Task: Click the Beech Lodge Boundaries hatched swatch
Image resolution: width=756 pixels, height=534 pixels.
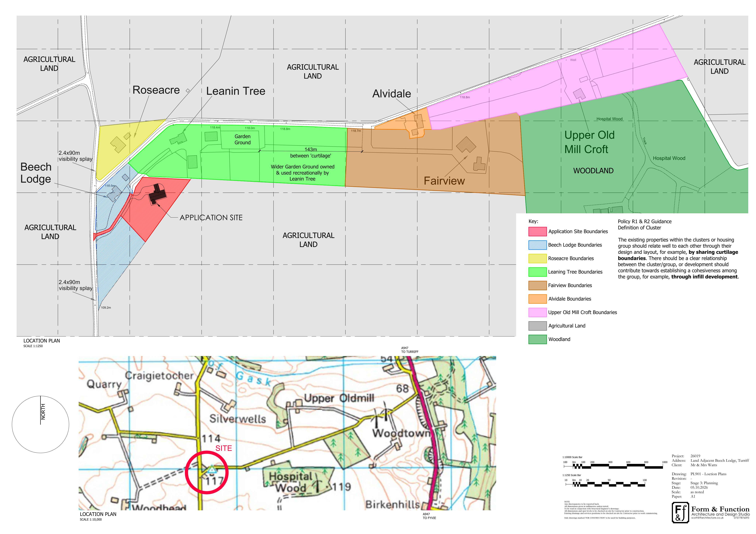Action: (x=537, y=245)
